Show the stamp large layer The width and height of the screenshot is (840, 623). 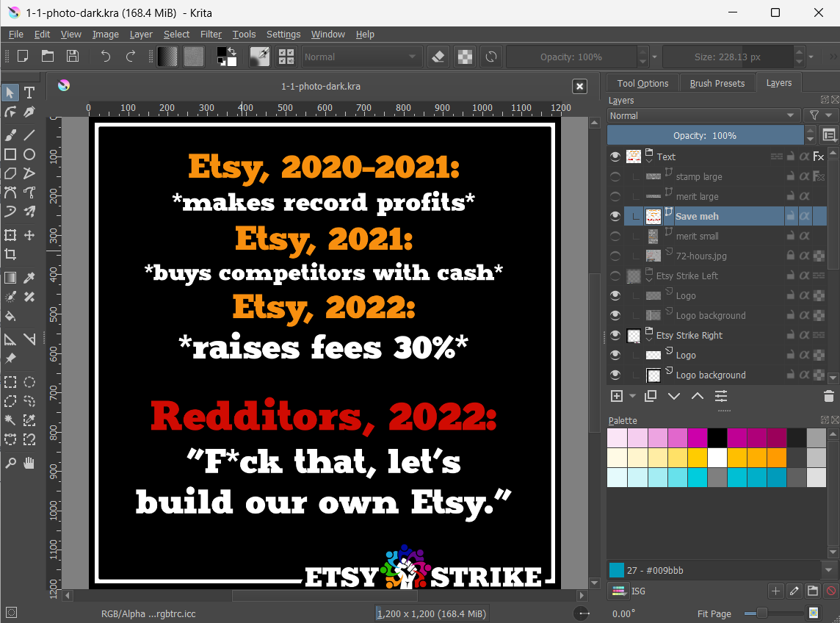coord(615,176)
